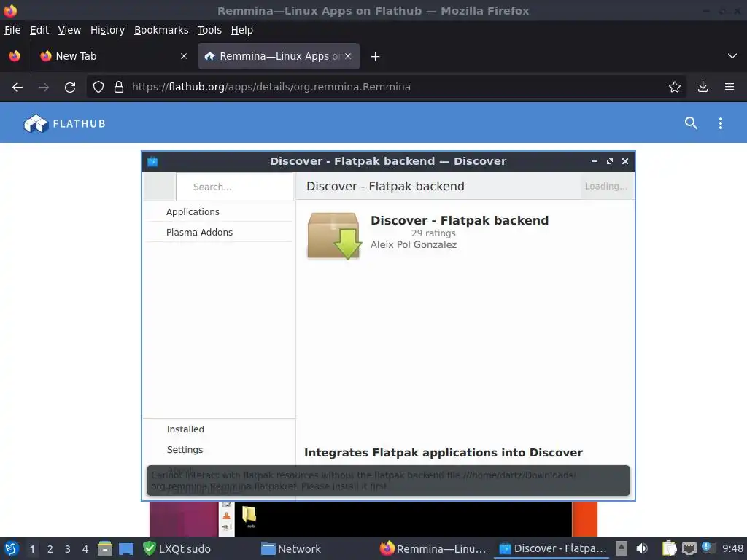Open the Help menu
This screenshot has height=560, width=747.
pos(241,30)
